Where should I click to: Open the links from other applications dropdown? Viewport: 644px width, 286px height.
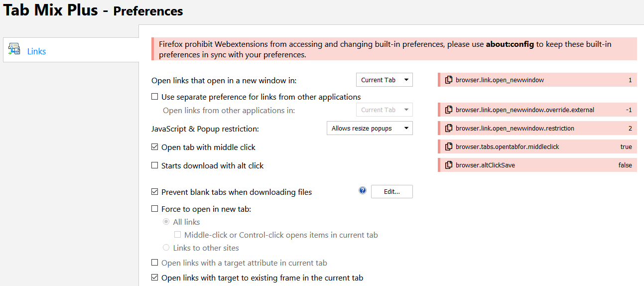(x=384, y=110)
